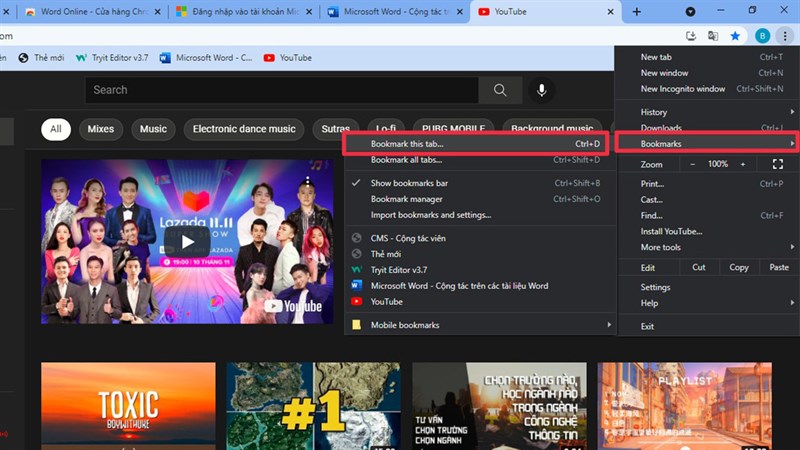Screen dimensions: 800x450
Task: Click the install app icon in address bar
Action: coord(691,36)
